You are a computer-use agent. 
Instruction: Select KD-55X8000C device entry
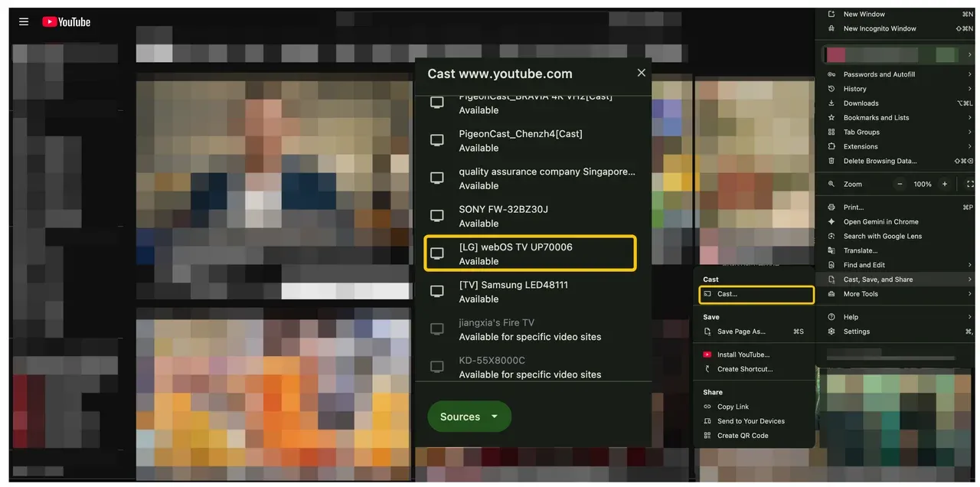coord(533,367)
